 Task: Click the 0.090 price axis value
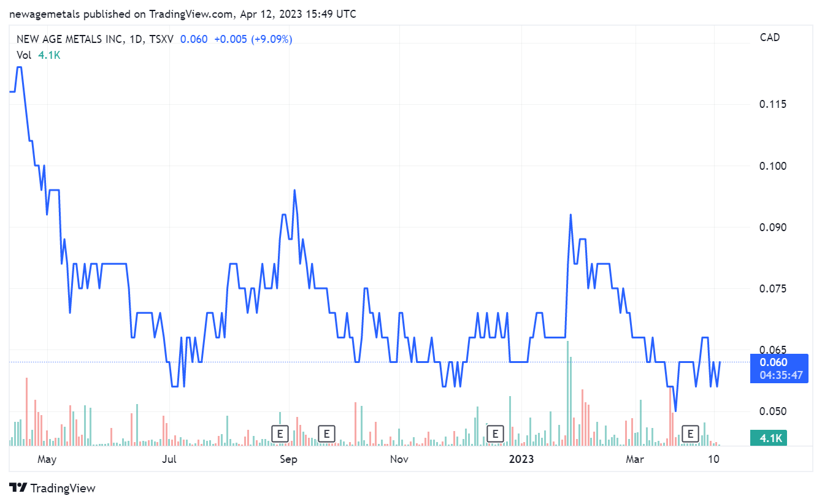(x=773, y=227)
